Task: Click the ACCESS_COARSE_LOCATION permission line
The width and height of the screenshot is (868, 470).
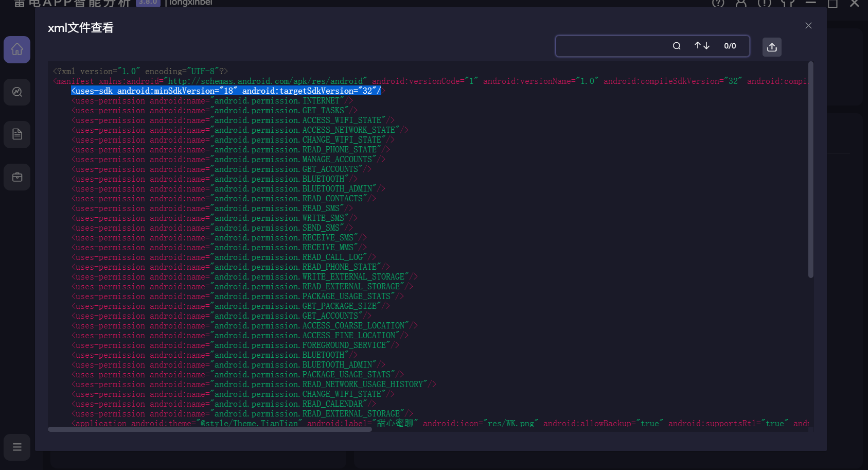Action: pyautogui.click(x=244, y=325)
